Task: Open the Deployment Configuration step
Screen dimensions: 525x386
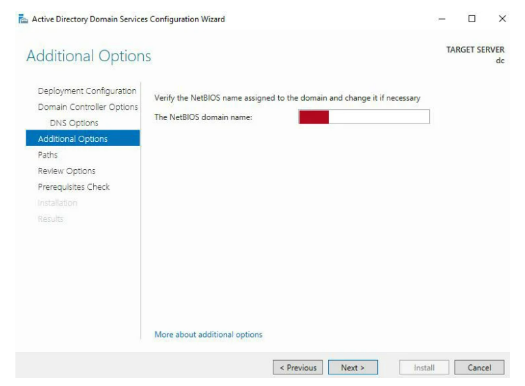Action: 87,91
